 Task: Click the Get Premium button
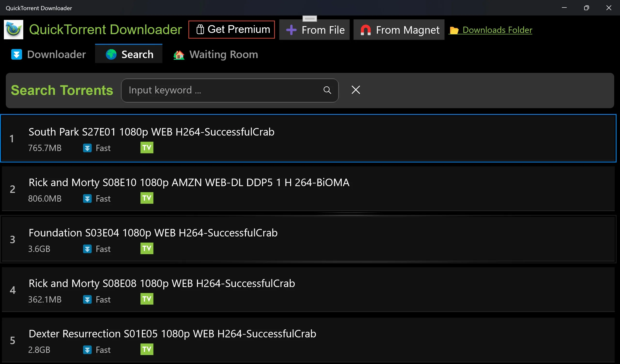point(232,30)
